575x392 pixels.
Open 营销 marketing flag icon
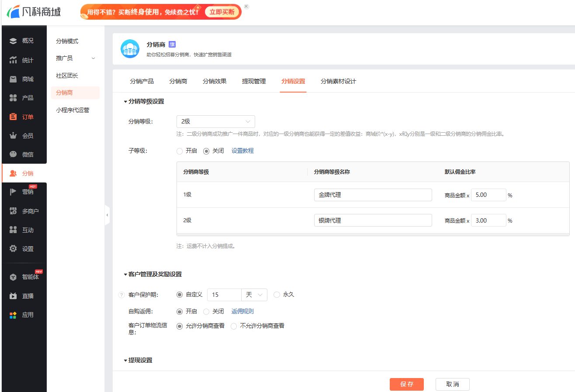coord(13,192)
